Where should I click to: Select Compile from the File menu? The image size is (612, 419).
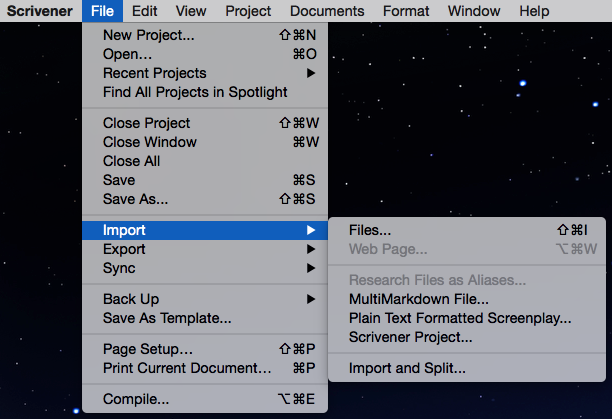(136, 399)
